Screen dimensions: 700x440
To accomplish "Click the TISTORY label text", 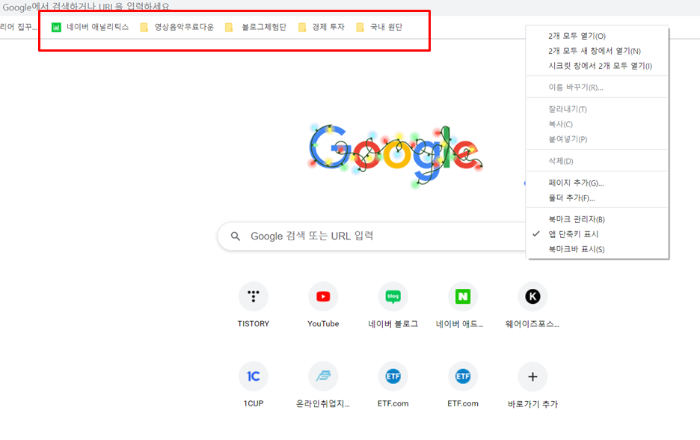I will (x=253, y=324).
